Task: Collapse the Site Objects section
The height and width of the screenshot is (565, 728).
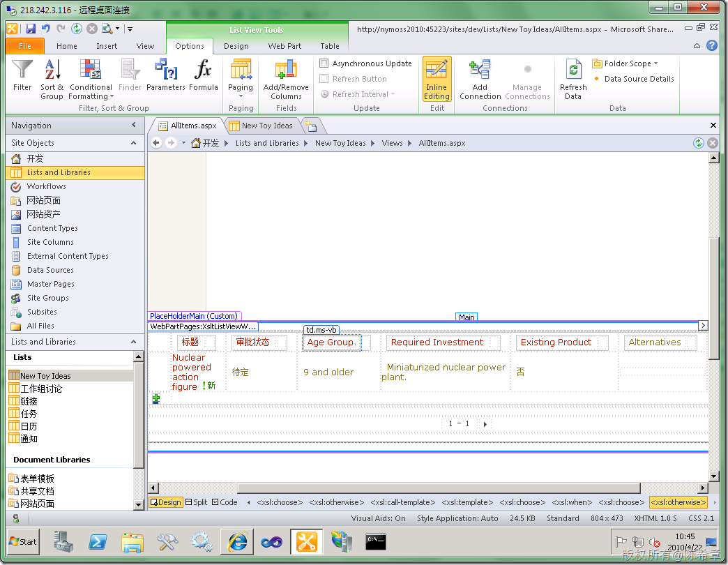Action: point(134,143)
